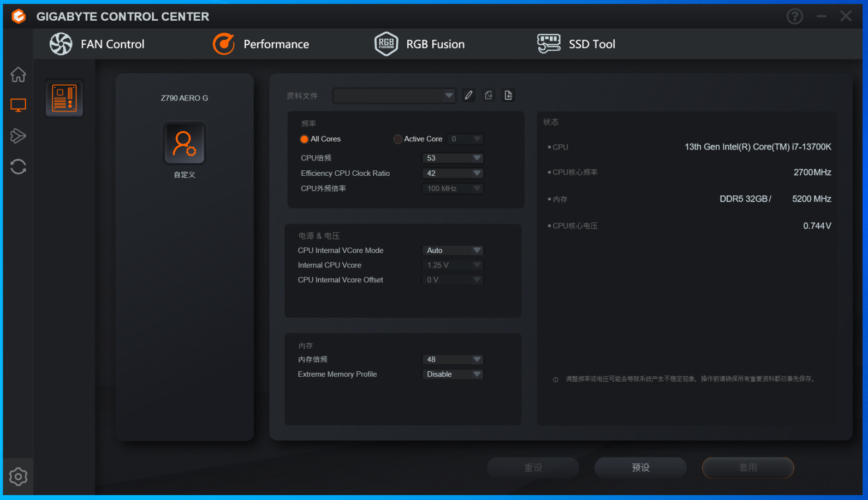Open the 资料文件 profile dropdown
Viewport: 868px width, 500px height.
394,96
